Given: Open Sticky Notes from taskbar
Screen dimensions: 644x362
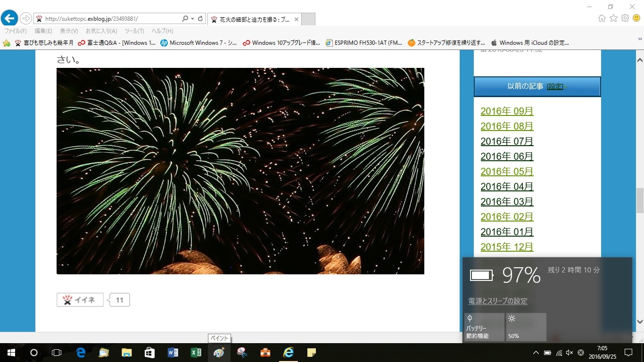Looking at the screenshot, I should click(x=312, y=353).
